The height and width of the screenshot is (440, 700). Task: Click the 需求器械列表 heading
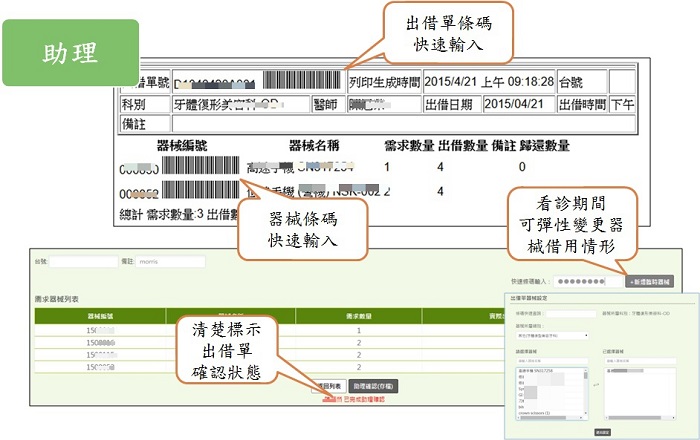pyautogui.click(x=56, y=299)
